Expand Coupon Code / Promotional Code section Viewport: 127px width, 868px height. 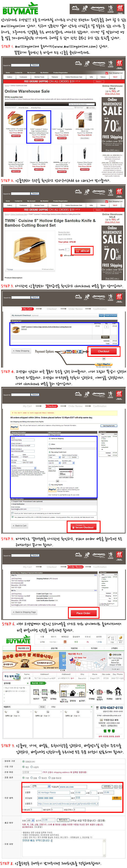tap(27, 501)
